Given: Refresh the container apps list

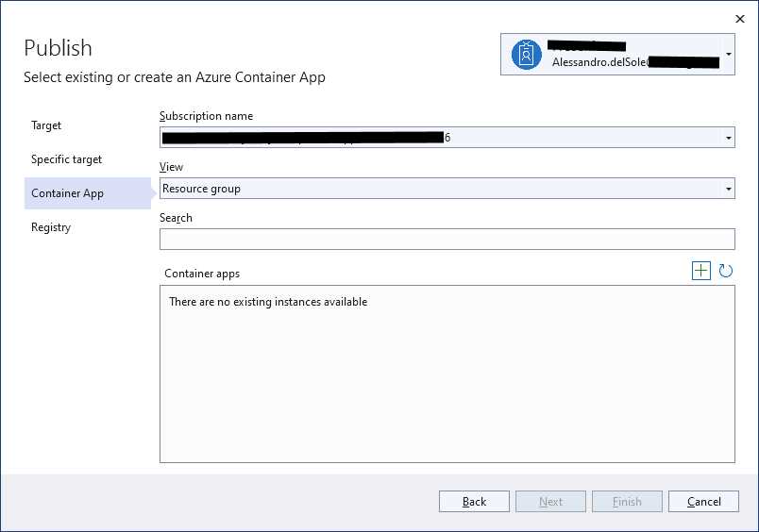Looking at the screenshot, I should point(725,271).
